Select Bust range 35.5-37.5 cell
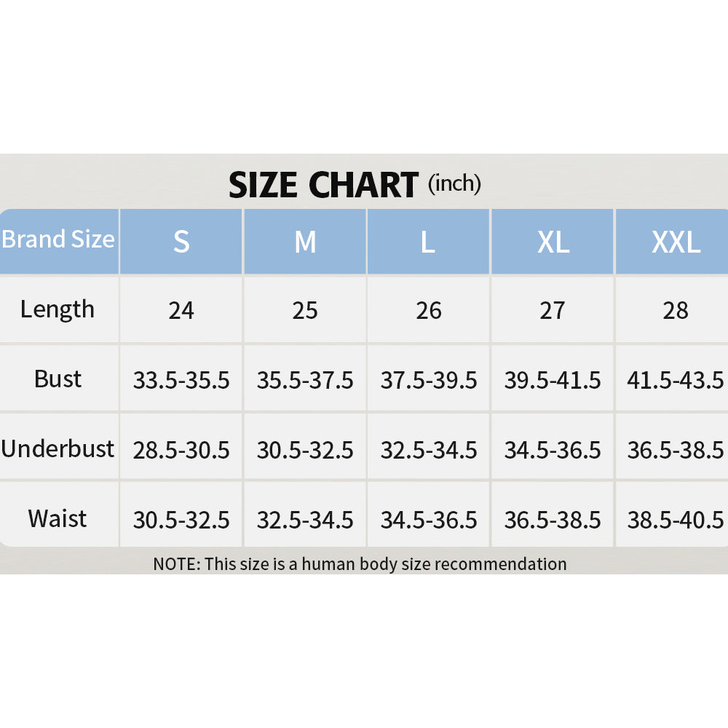Image resolution: width=728 pixels, height=728 pixels. coord(305,380)
